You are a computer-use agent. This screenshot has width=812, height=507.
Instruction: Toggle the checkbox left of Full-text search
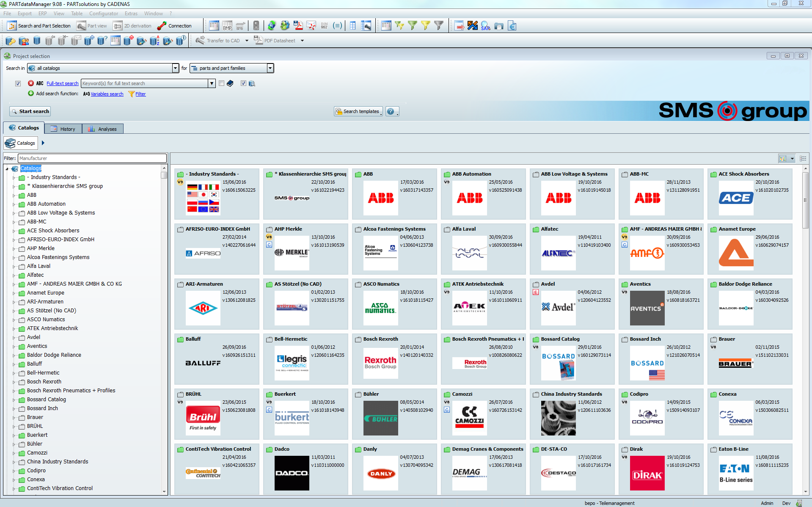pyautogui.click(x=18, y=83)
